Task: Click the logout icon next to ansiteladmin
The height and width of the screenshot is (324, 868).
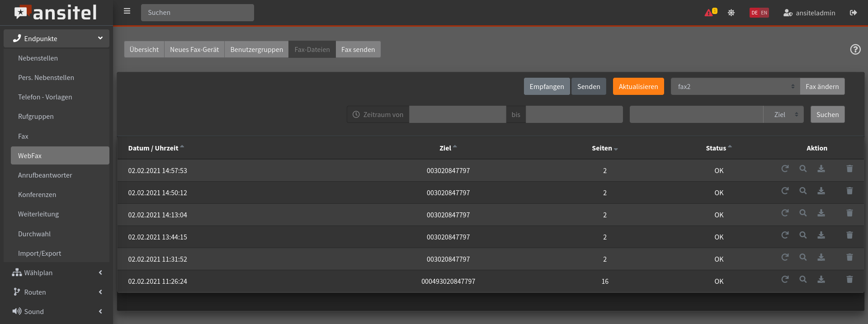Action: coord(853,13)
